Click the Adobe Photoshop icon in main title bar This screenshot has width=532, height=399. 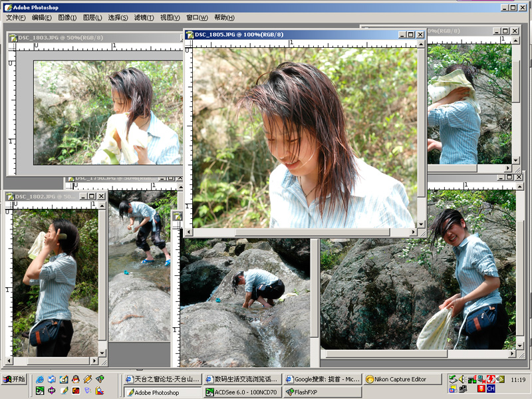(x=7, y=7)
